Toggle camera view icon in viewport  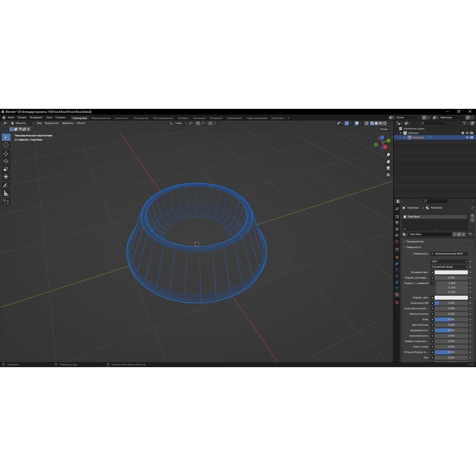point(388,168)
